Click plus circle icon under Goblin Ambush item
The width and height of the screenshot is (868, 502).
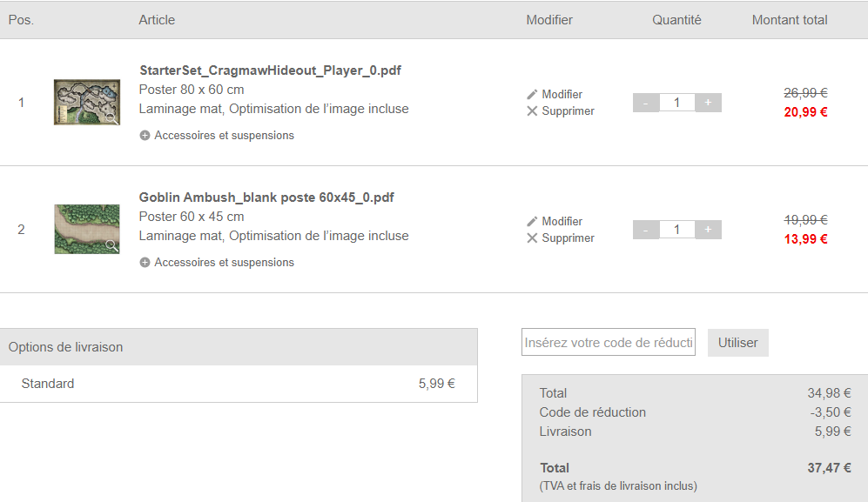coord(145,263)
